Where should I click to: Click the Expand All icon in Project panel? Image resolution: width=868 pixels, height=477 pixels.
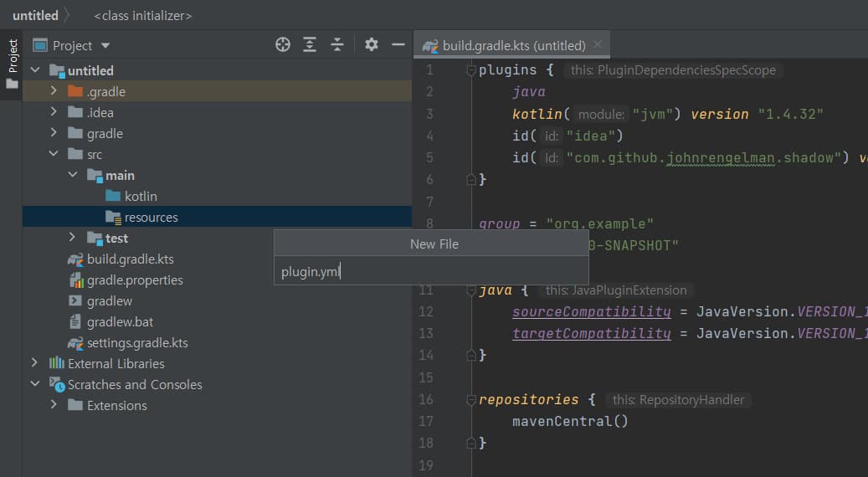click(x=310, y=45)
